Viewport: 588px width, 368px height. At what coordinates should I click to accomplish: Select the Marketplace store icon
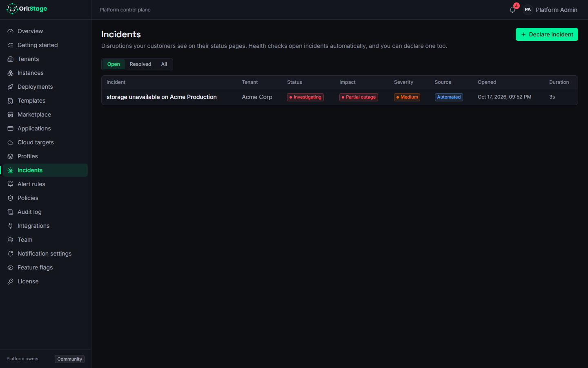click(11, 114)
